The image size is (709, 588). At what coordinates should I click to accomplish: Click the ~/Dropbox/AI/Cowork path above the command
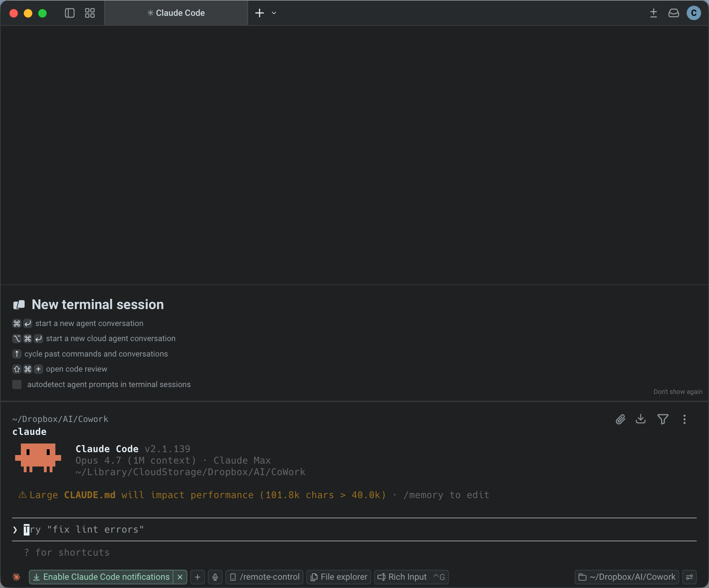tap(60, 419)
